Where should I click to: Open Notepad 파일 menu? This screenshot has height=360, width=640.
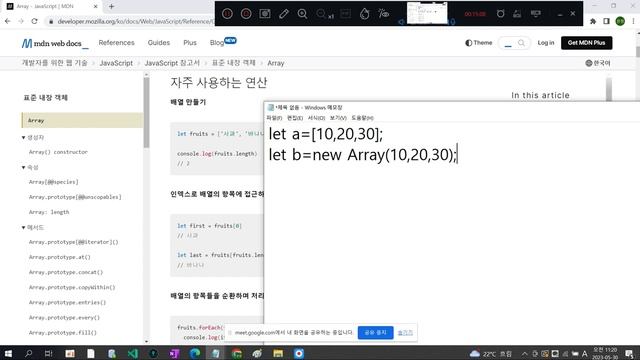(x=274, y=118)
